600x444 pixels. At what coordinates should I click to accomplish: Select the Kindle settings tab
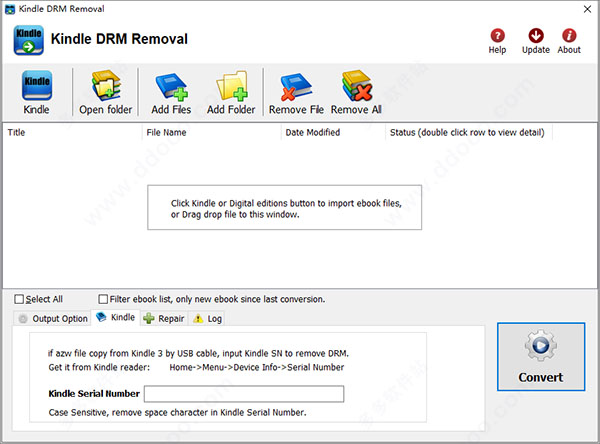click(x=115, y=317)
